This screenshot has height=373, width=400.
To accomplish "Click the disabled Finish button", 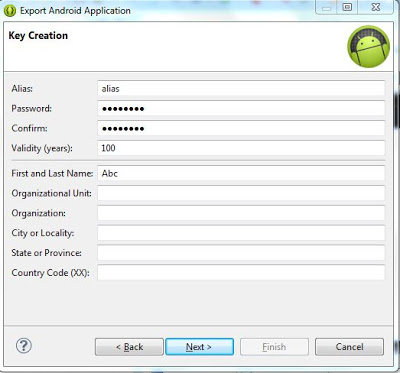I will tap(274, 347).
